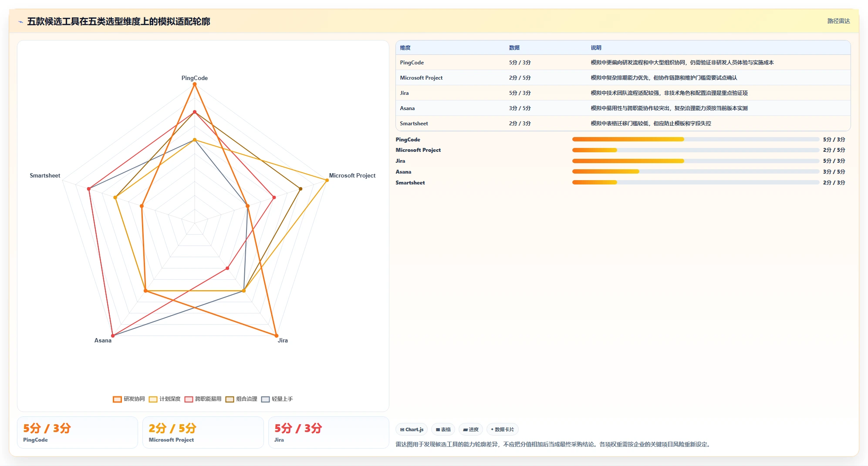Click the orange data point at Jira vertex
This screenshot has width=868, height=466.
(276, 335)
